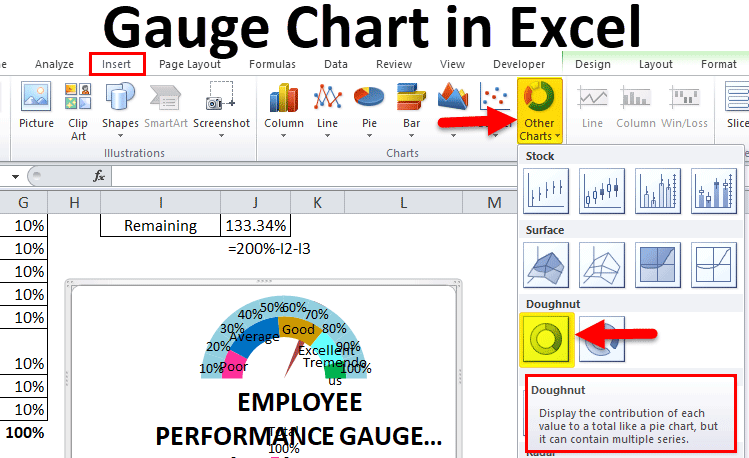Select the bold 100% total cell
The height and width of the screenshot is (458, 749).
pyautogui.click(x=24, y=433)
